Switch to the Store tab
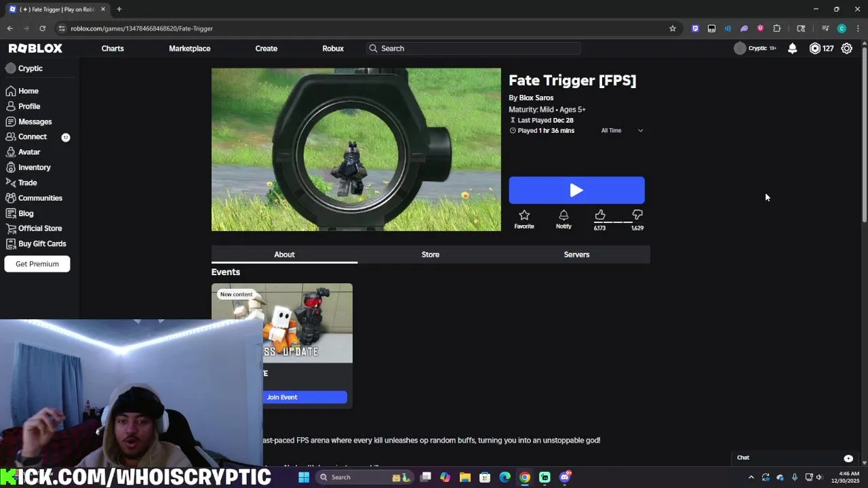Viewport: 868px width, 488px height. pyautogui.click(x=431, y=254)
